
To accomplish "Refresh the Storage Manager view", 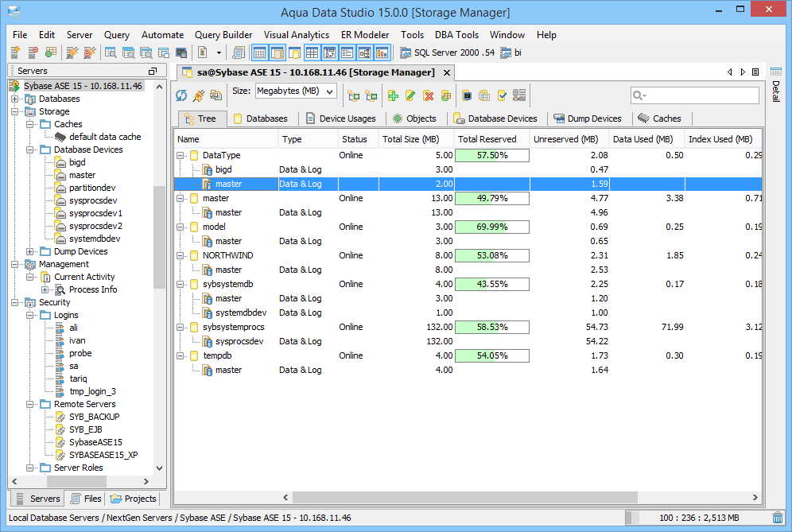I will (x=181, y=95).
